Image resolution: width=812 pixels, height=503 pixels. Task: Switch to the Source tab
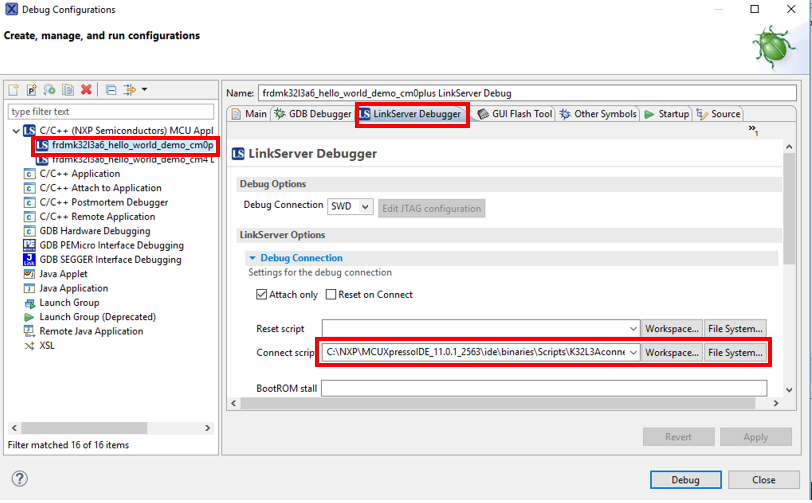(x=719, y=114)
